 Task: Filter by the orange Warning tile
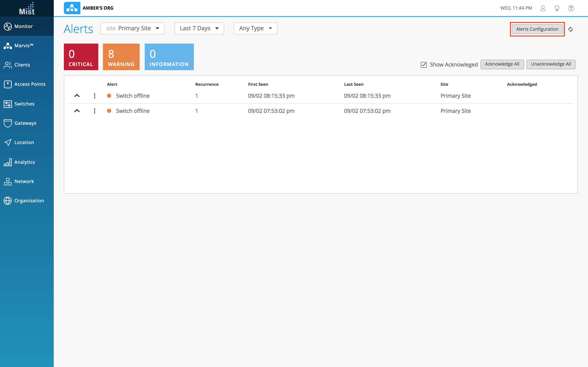121,57
